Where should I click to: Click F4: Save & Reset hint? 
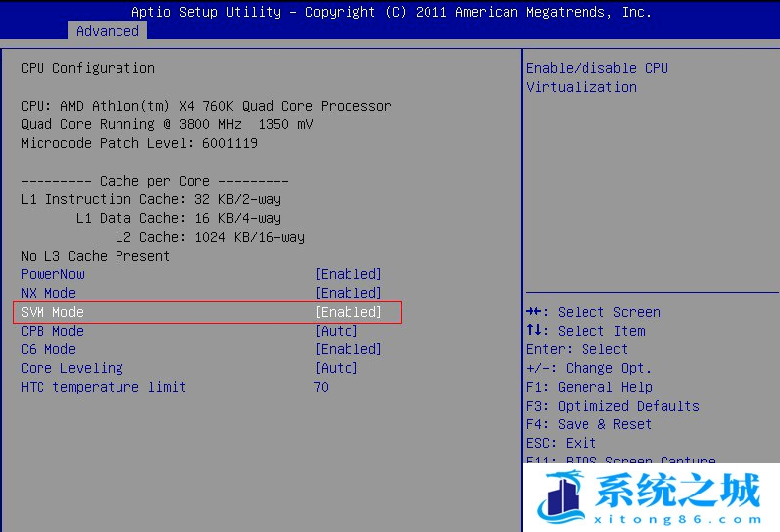(589, 425)
